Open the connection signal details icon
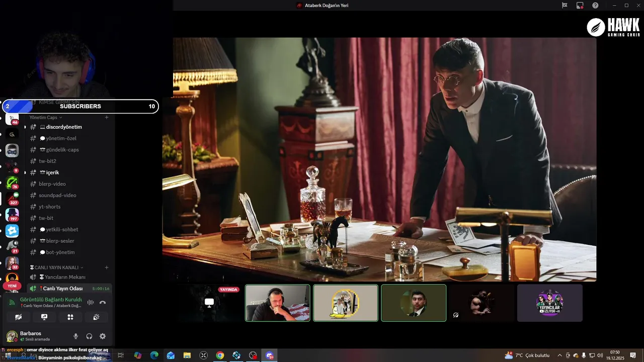Image resolution: width=644 pixels, height=362 pixels. pos(12,302)
